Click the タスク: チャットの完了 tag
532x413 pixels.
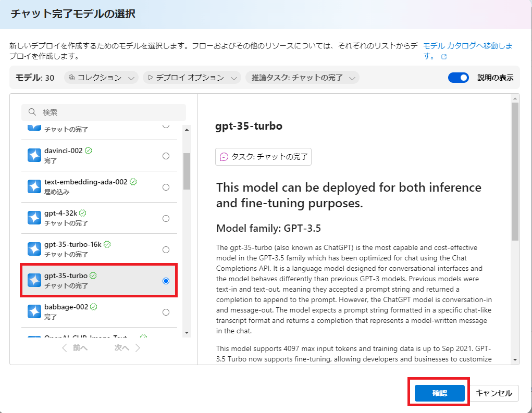click(263, 157)
